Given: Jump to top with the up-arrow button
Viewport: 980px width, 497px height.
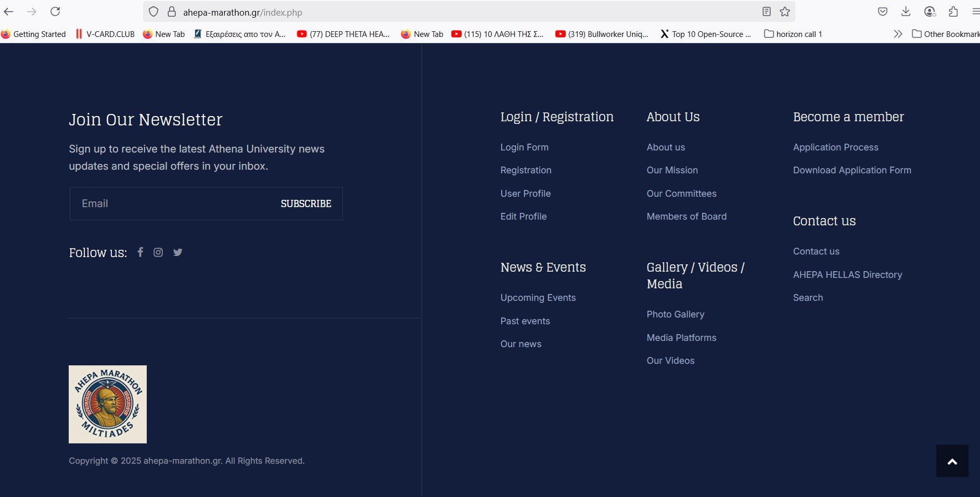Looking at the screenshot, I should click(x=952, y=461).
